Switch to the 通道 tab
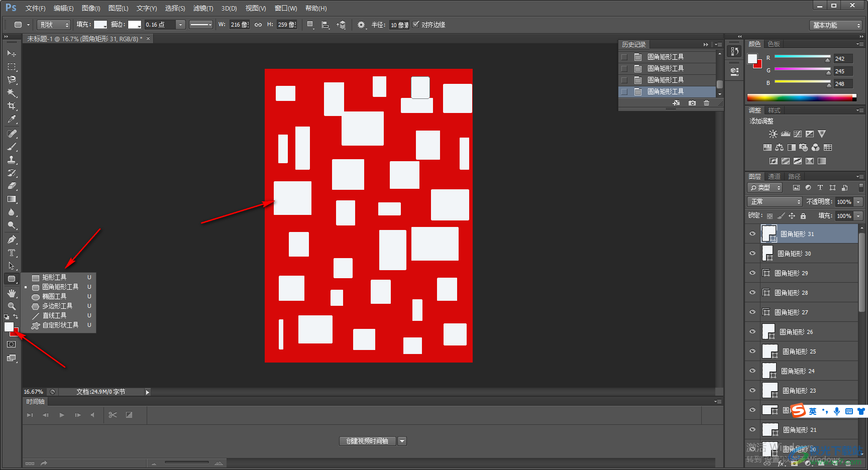 774,176
